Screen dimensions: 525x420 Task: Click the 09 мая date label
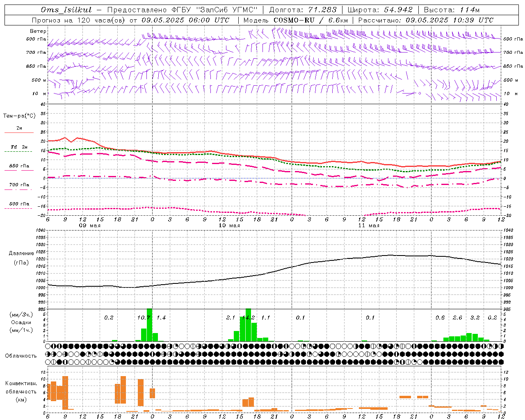point(90,226)
